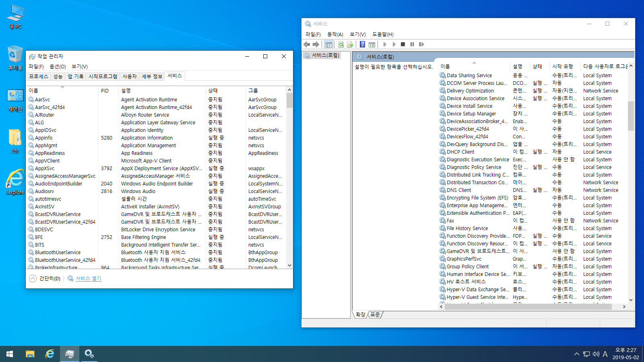Click Services horizontal scrollbar right arrow
This screenshot has width=644, height=362.
pyautogui.click(x=624, y=306)
